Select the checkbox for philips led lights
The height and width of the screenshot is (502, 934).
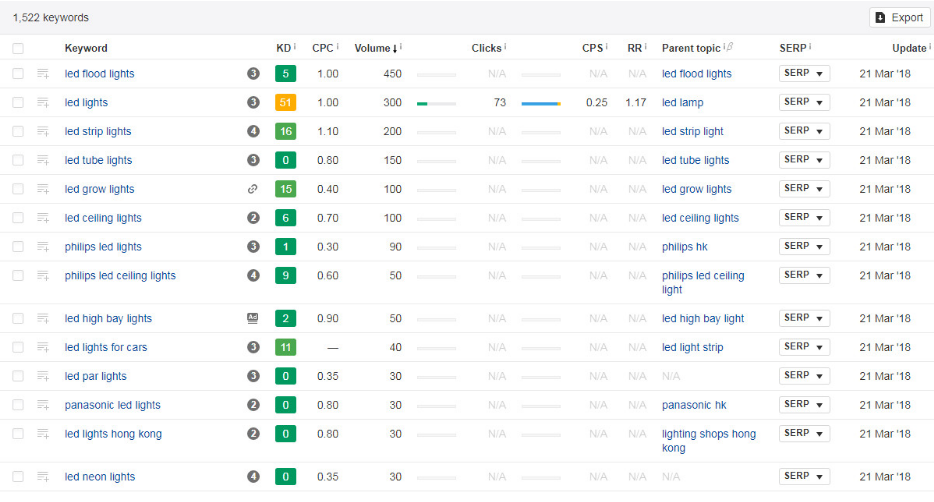point(18,247)
